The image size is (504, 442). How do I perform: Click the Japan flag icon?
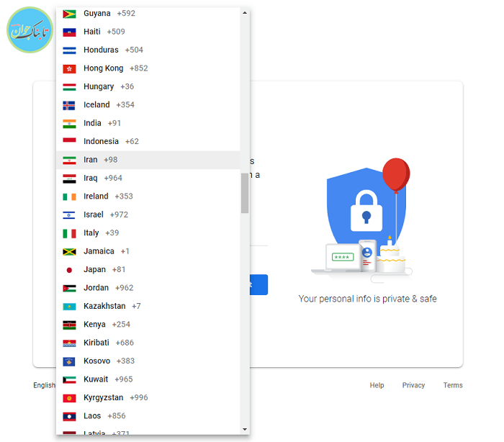point(69,270)
